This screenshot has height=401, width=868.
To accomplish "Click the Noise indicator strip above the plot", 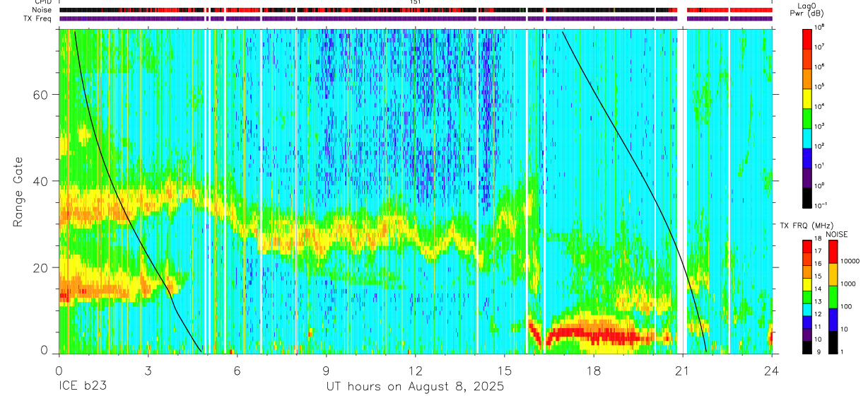I will click(x=416, y=11).
